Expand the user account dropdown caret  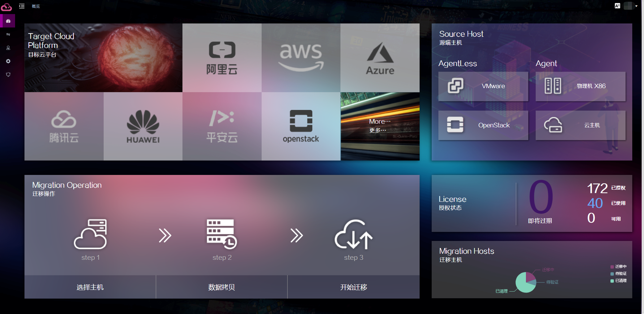[x=636, y=6]
